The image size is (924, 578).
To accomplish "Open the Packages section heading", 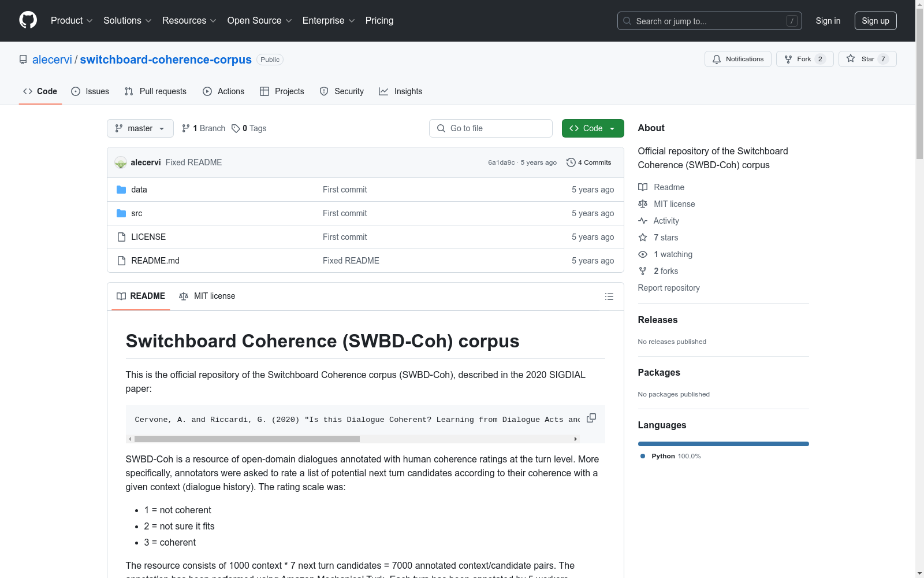I will pos(659,373).
